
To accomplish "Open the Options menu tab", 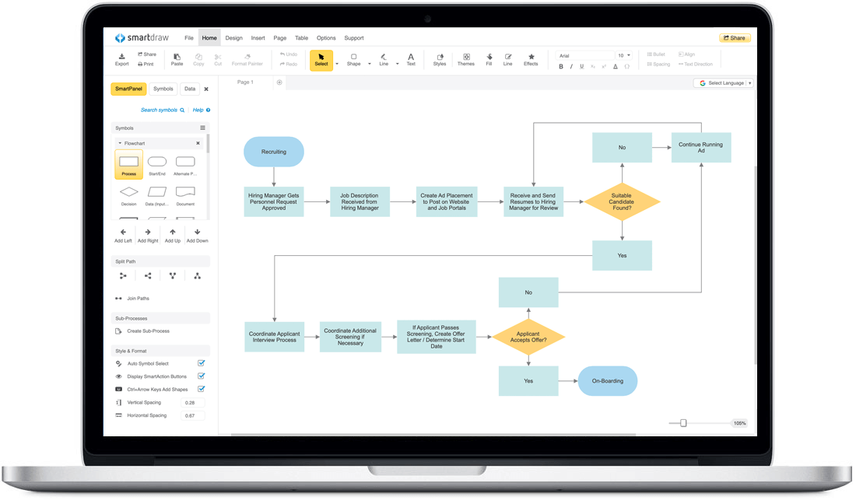I will (x=326, y=38).
